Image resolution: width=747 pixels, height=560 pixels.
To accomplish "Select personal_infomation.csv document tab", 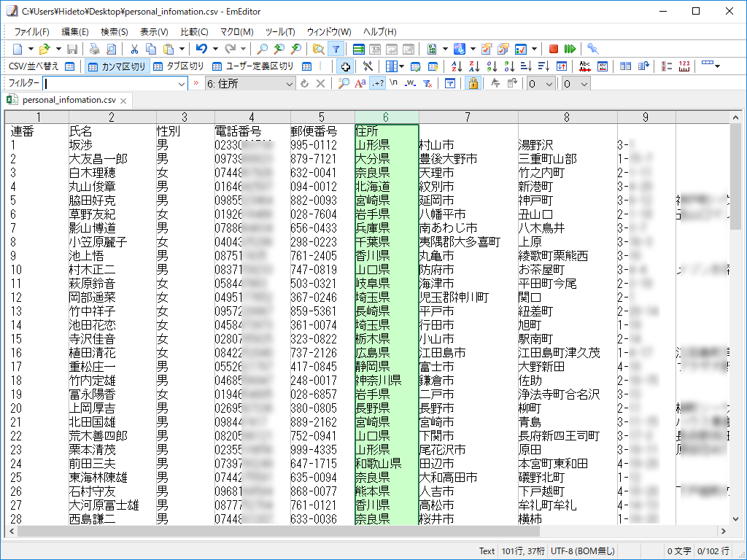I will (69, 100).
